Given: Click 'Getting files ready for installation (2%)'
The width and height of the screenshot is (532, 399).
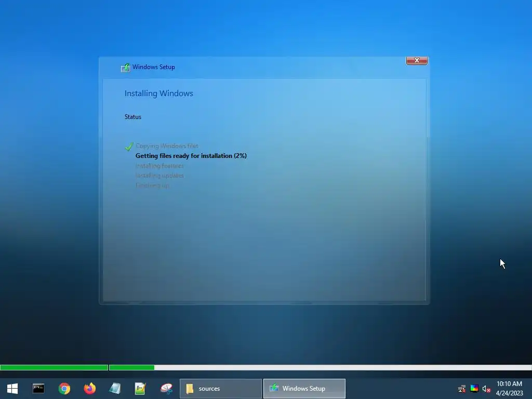Looking at the screenshot, I should click(x=191, y=156).
